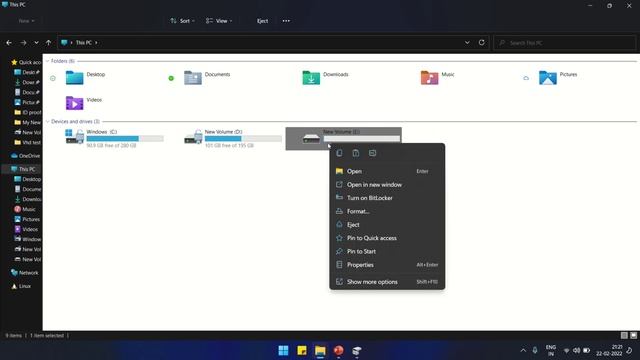Open Linux in the sidebar

point(21,286)
